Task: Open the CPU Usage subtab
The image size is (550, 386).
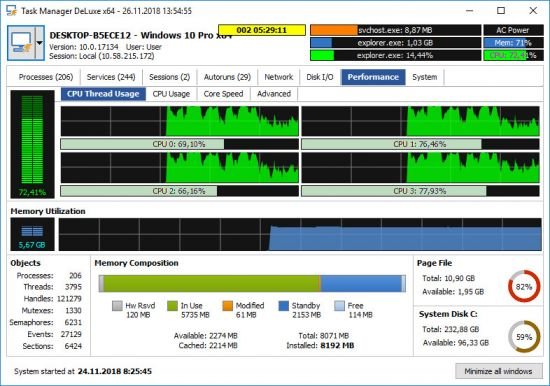Action: [172, 94]
